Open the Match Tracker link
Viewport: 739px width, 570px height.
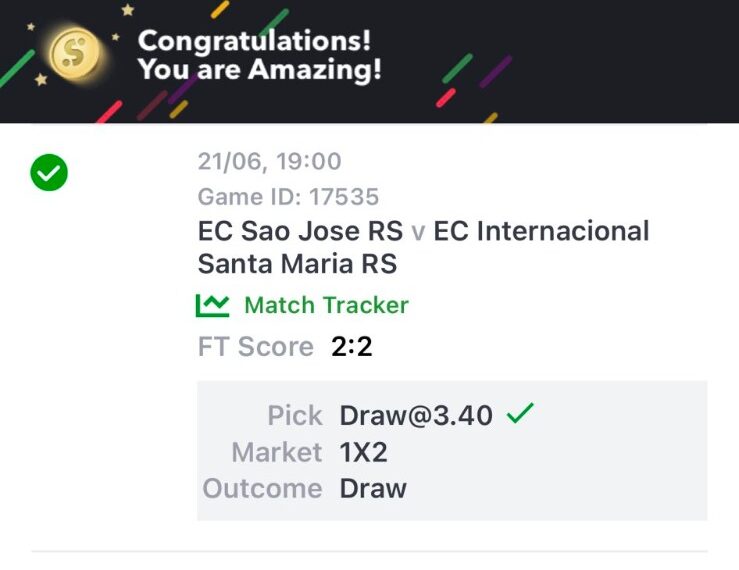pyautogui.click(x=326, y=305)
